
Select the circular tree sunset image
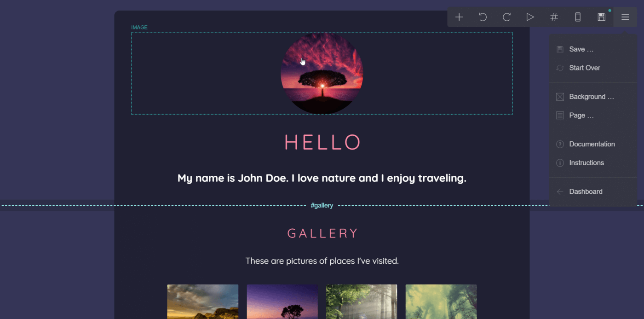click(x=322, y=74)
